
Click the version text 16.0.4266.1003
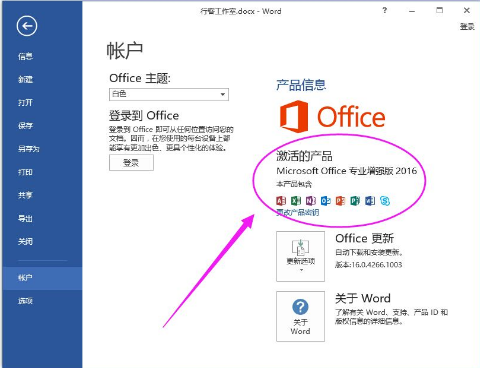pos(376,265)
